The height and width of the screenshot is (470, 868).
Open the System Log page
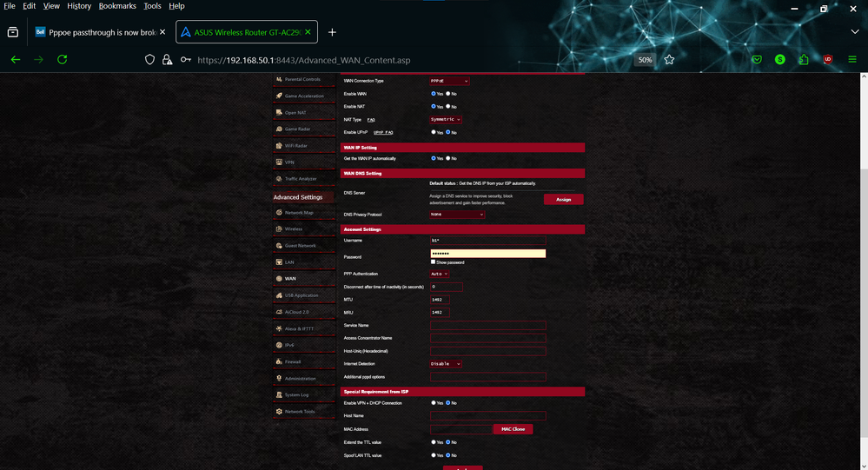click(x=303, y=394)
